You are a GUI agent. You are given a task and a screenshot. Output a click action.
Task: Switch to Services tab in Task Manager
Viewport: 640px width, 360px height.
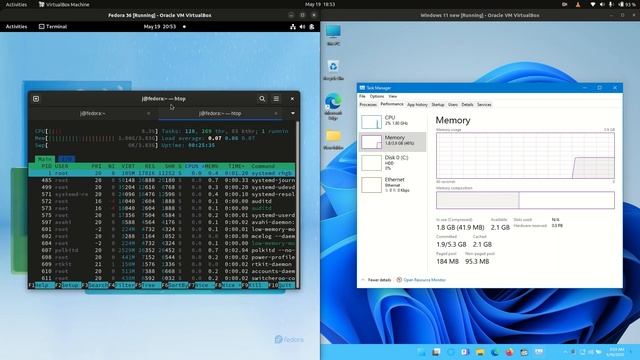(484, 105)
